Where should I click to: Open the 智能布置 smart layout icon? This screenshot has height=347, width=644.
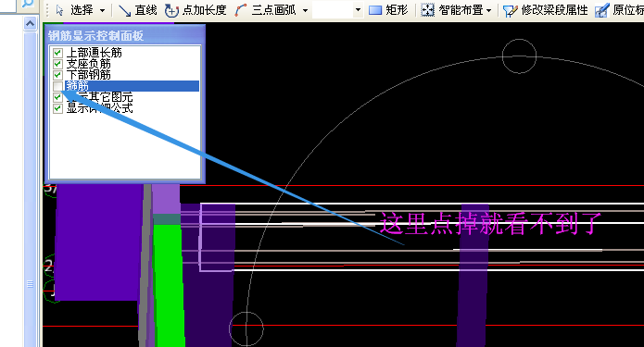[x=427, y=10]
